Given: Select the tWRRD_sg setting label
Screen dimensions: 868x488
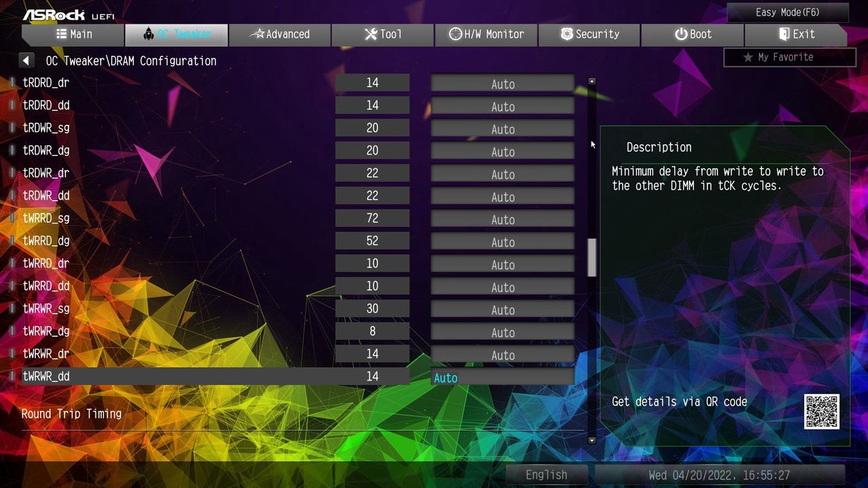Looking at the screenshot, I should click(46, 218).
